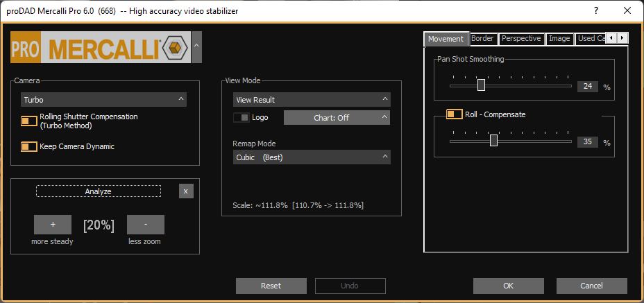The image size is (644, 303).
Task: Switch to the Perspective tab
Action: point(520,39)
